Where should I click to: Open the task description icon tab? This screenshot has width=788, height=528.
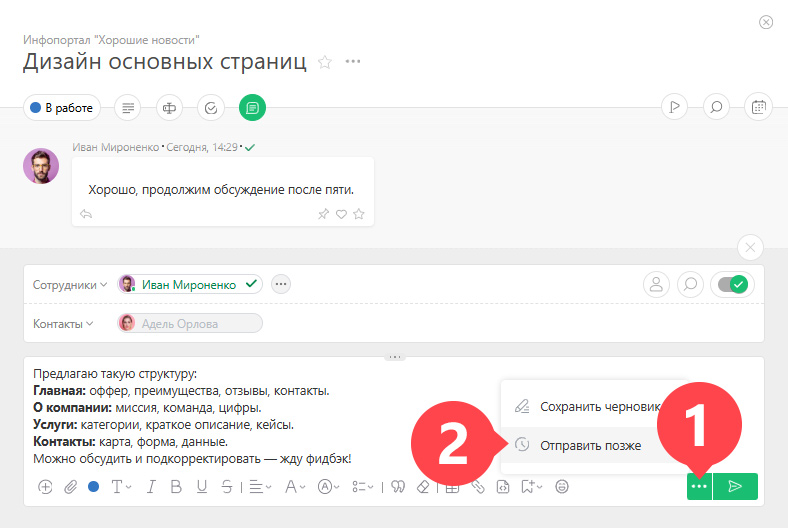(x=128, y=108)
